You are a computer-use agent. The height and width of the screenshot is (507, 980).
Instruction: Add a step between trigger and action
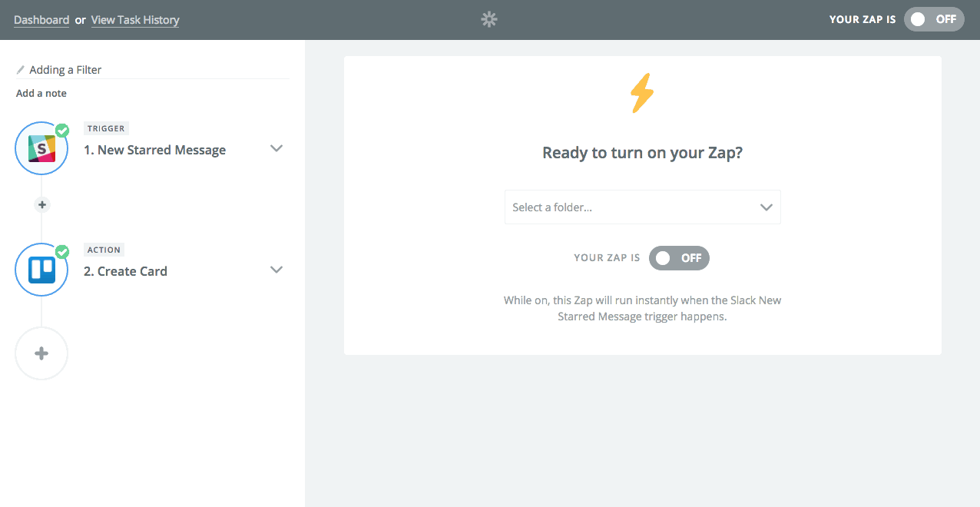coord(42,205)
